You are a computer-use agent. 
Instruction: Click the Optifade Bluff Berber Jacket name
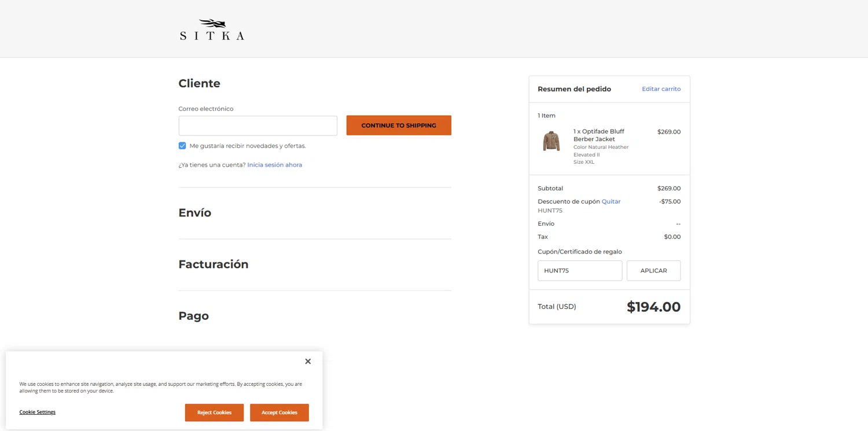coord(598,135)
